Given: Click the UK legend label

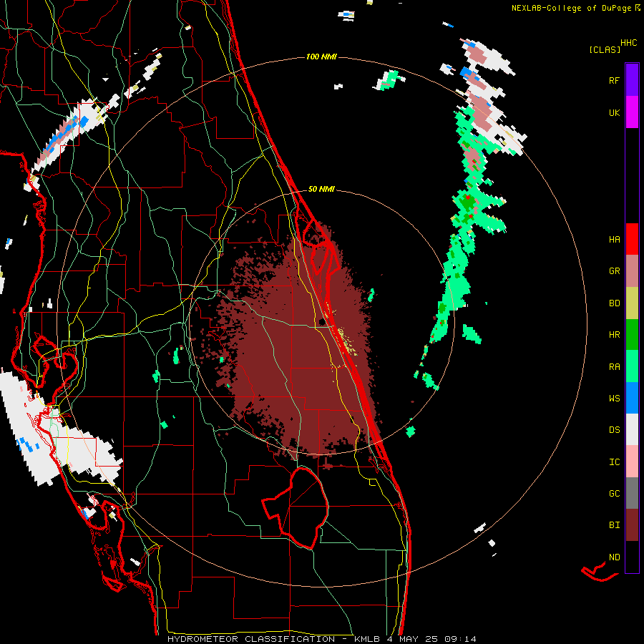Looking at the screenshot, I should [614, 112].
